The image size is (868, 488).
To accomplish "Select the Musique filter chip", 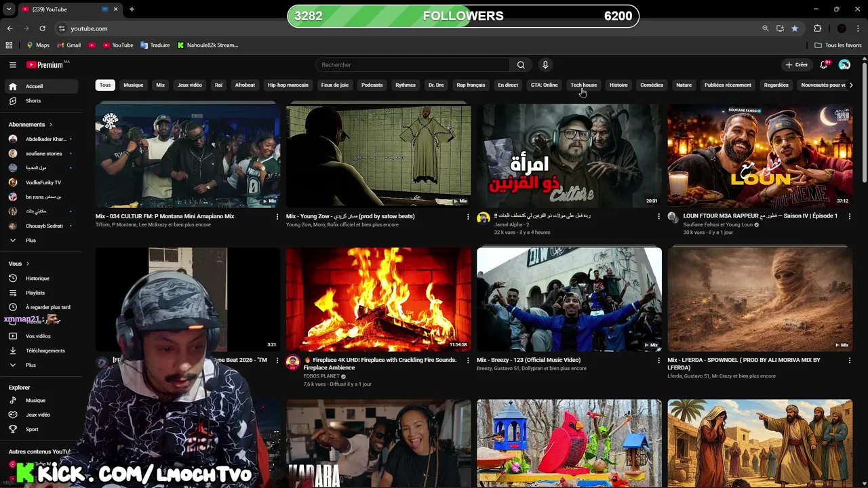I will (134, 85).
